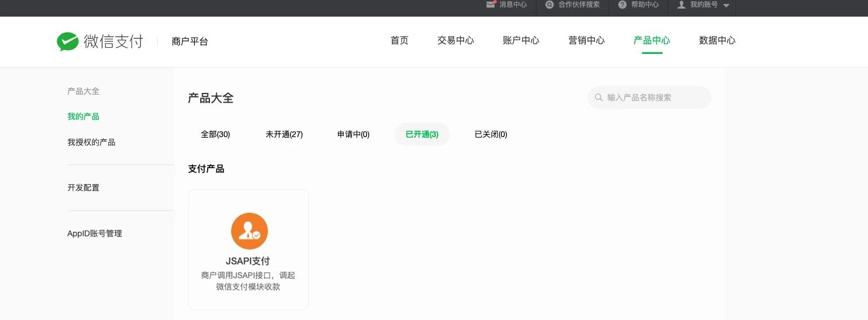
Task: Click 产品大全 in the left sidebar
Action: 83,91
